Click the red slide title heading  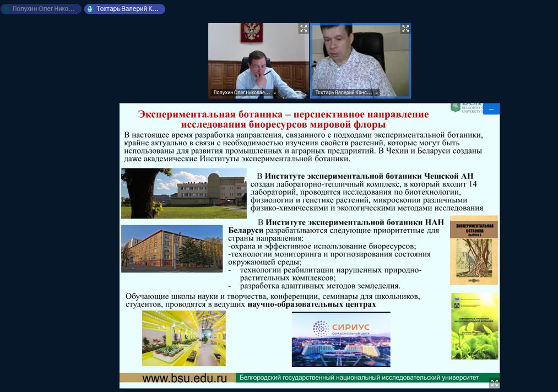[x=283, y=119]
